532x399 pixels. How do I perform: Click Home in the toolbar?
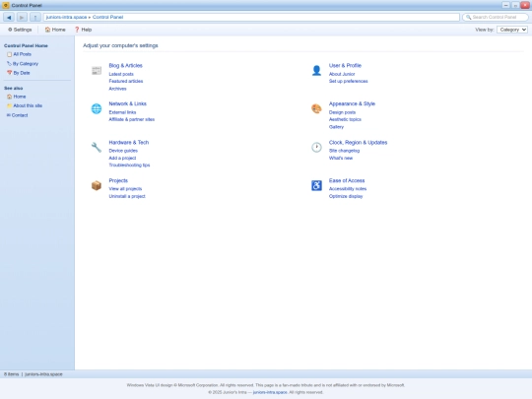point(55,30)
